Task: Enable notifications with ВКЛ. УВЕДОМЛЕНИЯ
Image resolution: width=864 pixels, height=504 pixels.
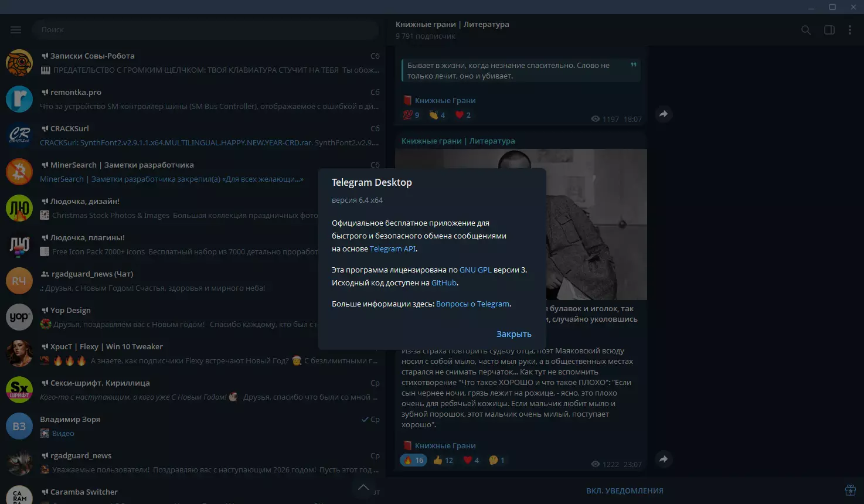Action: pyautogui.click(x=625, y=491)
